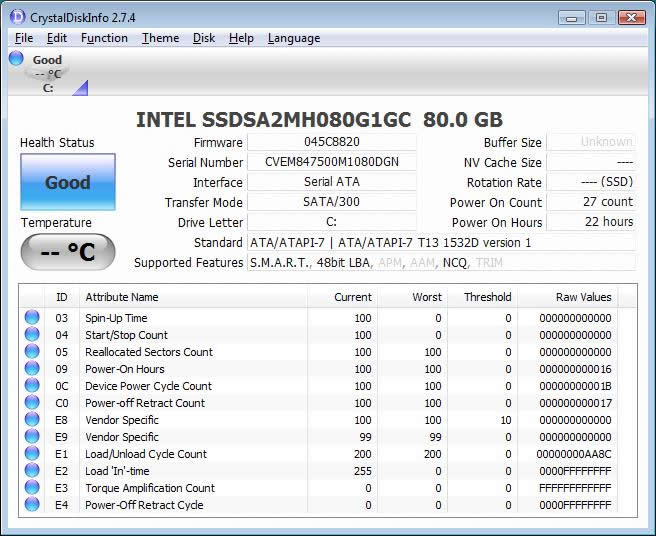
Task: Click status orb for Start/Stop Count
Action: [32, 335]
